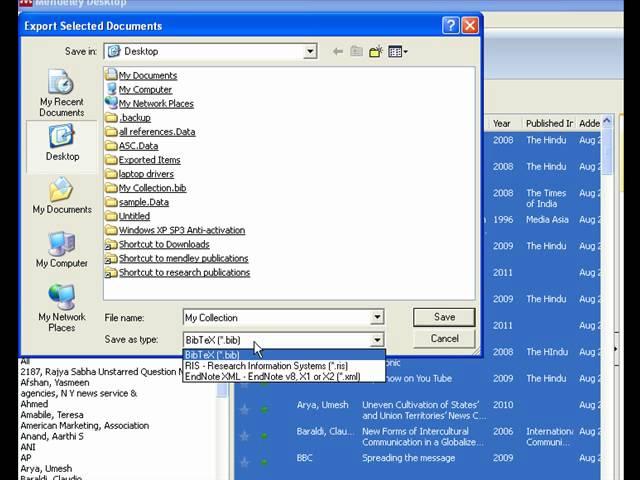Click the Cancel button

tap(444, 338)
